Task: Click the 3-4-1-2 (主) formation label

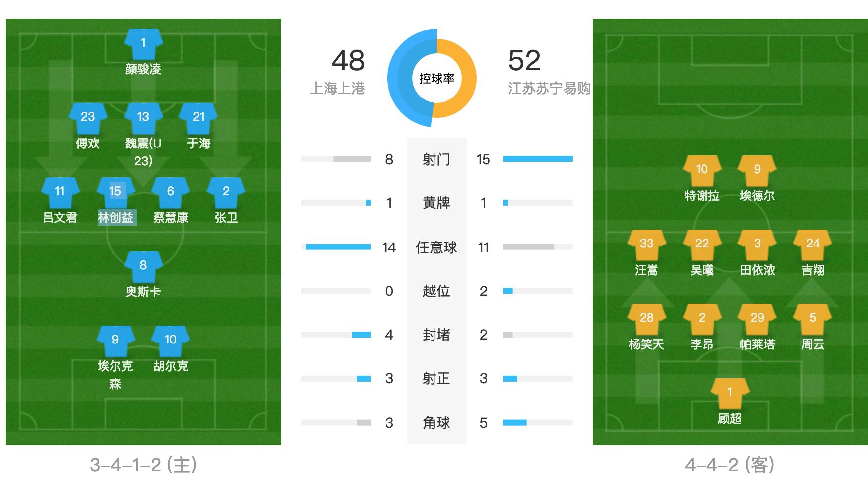Action: coord(143,465)
